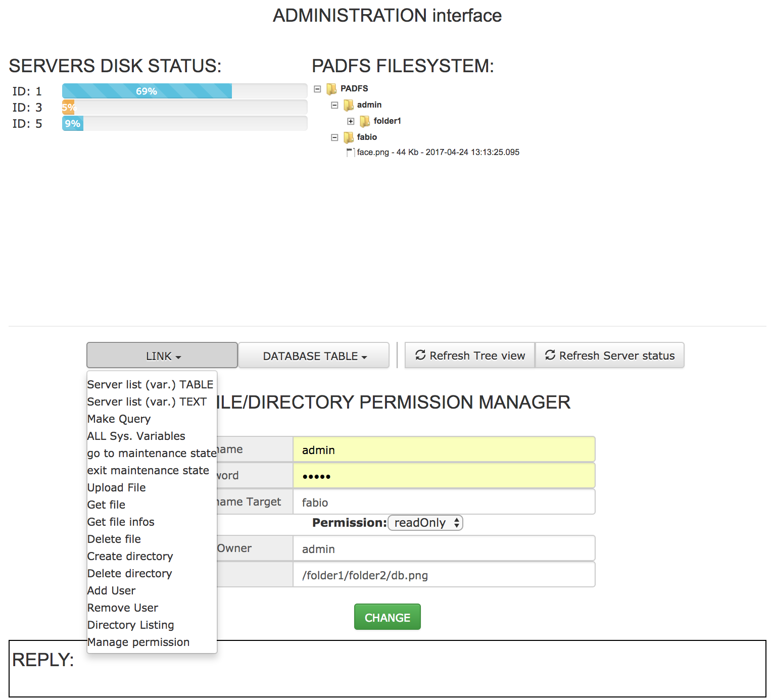This screenshot has width=771, height=700.
Task: Collapse the fabio tree node
Action: click(x=334, y=137)
